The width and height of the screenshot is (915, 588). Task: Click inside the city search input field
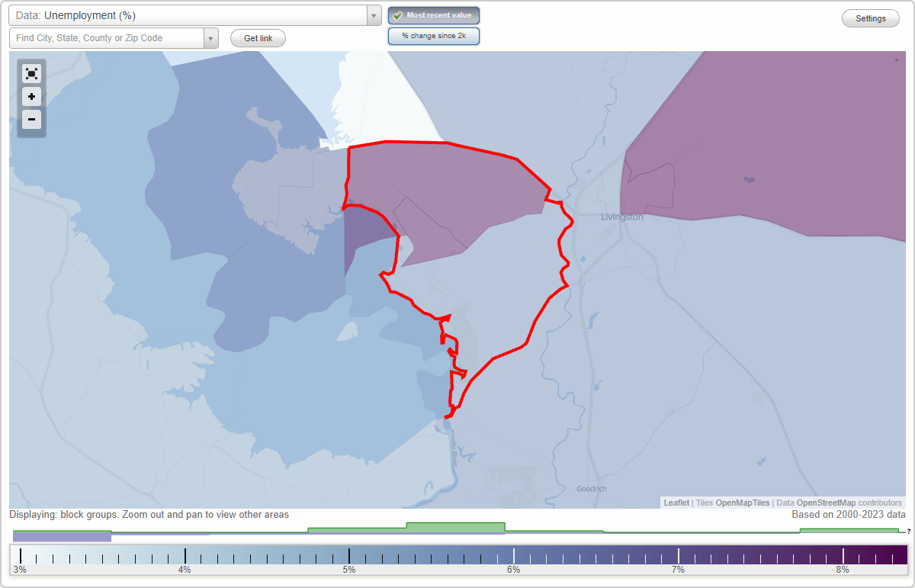(x=107, y=37)
